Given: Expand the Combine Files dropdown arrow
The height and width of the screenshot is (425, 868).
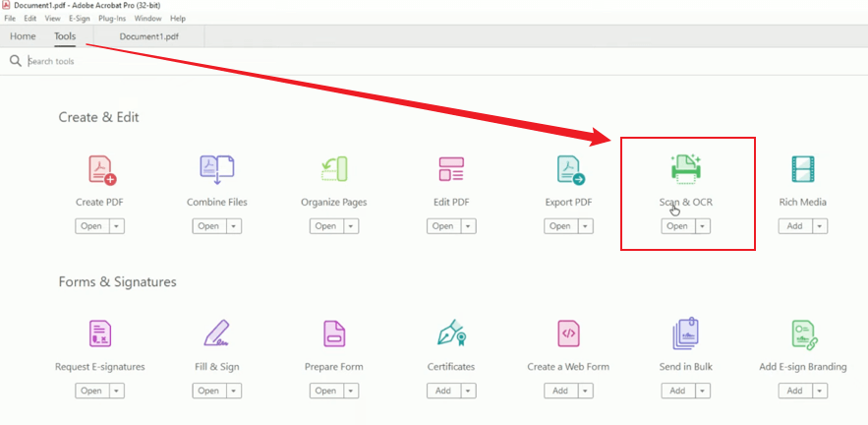Looking at the screenshot, I should 234,226.
